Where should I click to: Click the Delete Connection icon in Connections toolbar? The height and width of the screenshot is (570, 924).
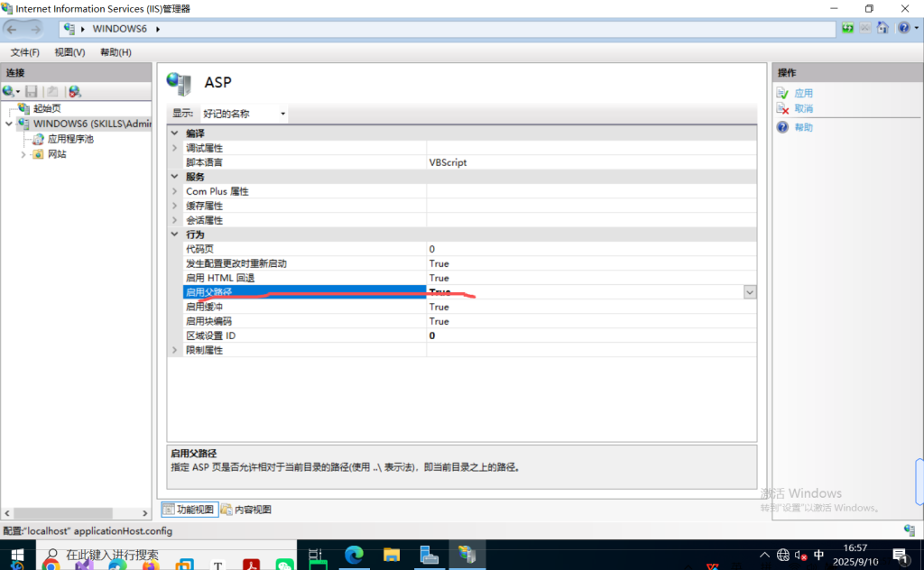coord(74,91)
